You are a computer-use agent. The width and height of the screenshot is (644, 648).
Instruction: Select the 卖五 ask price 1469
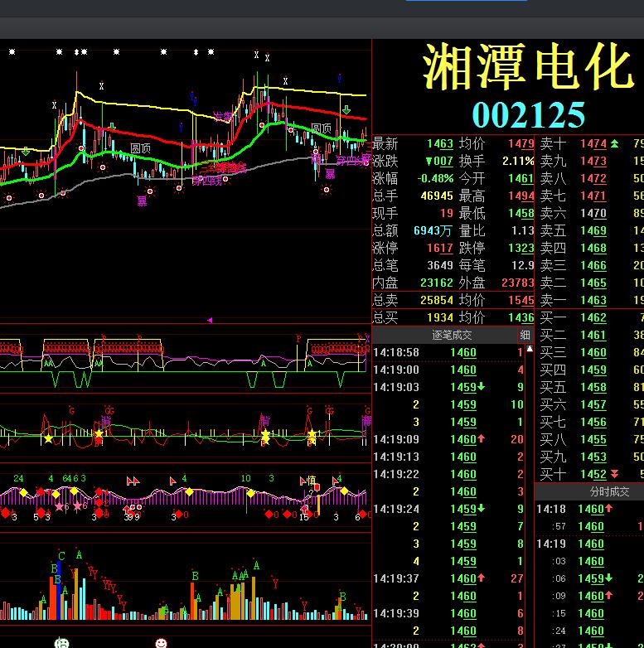pos(593,230)
